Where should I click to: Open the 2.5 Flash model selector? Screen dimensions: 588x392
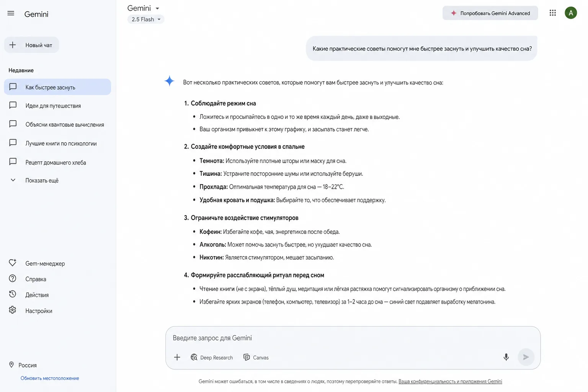point(146,19)
